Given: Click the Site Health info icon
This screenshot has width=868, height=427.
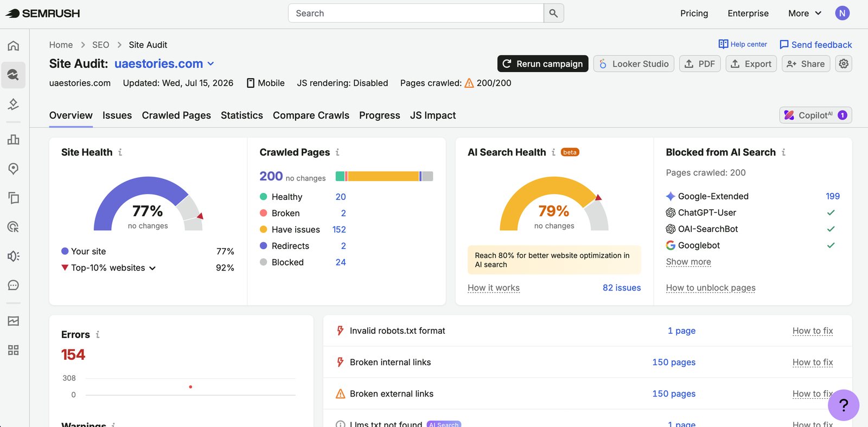Looking at the screenshot, I should tap(120, 152).
